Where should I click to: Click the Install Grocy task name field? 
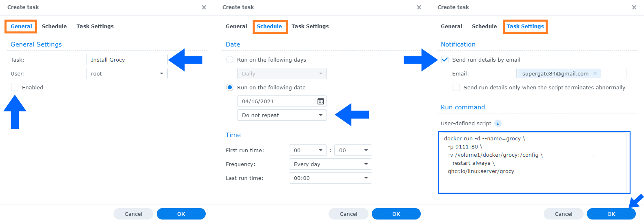pos(127,60)
